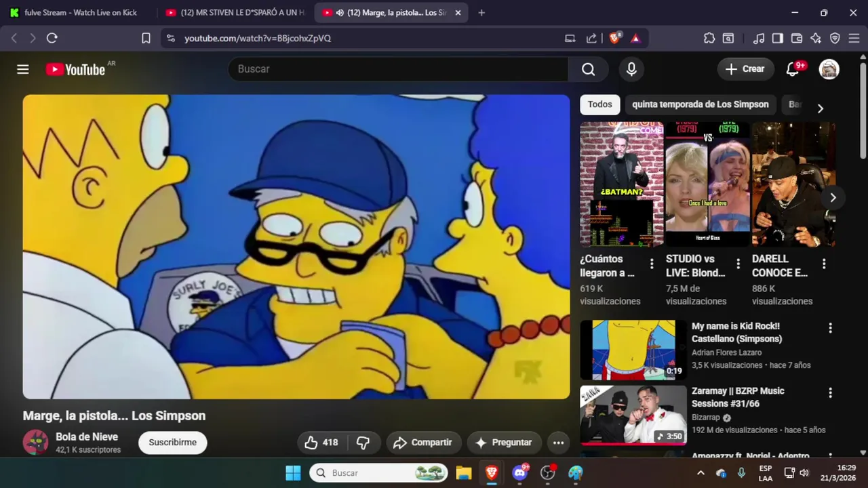Switch to MR STIVEN YouTube tab

pos(235,13)
